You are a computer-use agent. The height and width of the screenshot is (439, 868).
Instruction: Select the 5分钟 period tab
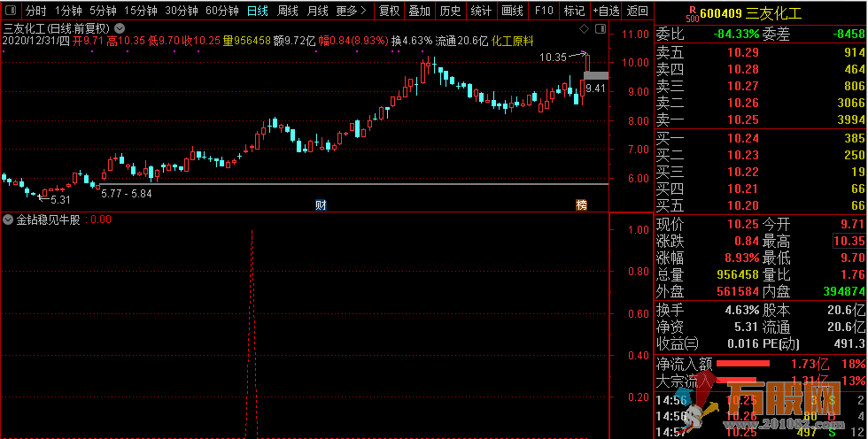[x=103, y=11]
